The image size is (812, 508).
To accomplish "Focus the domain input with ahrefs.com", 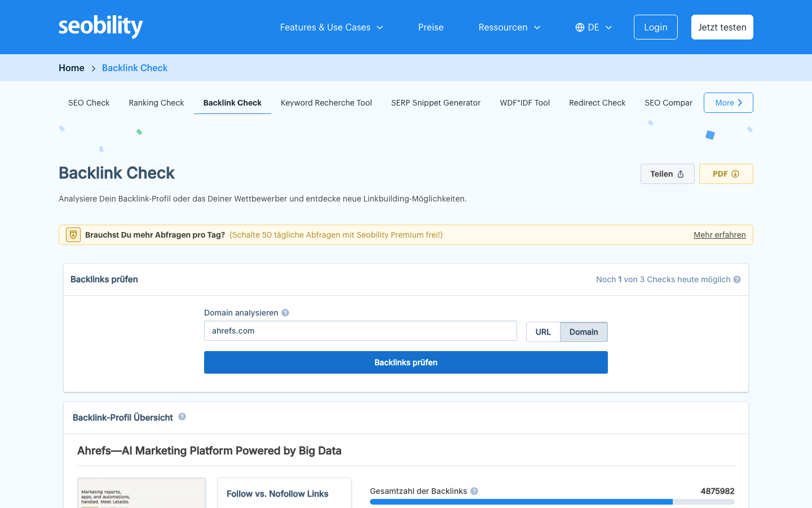I will click(360, 331).
